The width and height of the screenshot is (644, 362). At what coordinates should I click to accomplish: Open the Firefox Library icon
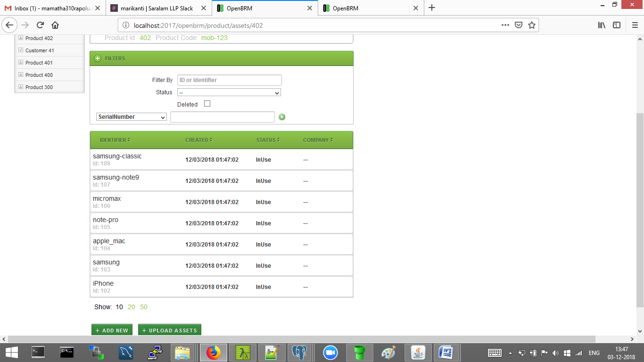tap(602, 25)
